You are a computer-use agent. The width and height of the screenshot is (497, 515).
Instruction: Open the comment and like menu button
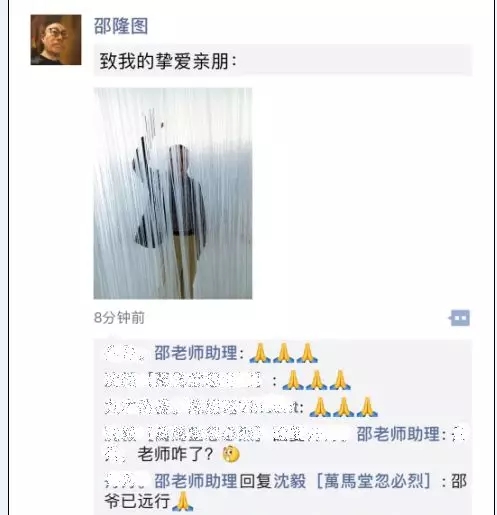[459, 318]
